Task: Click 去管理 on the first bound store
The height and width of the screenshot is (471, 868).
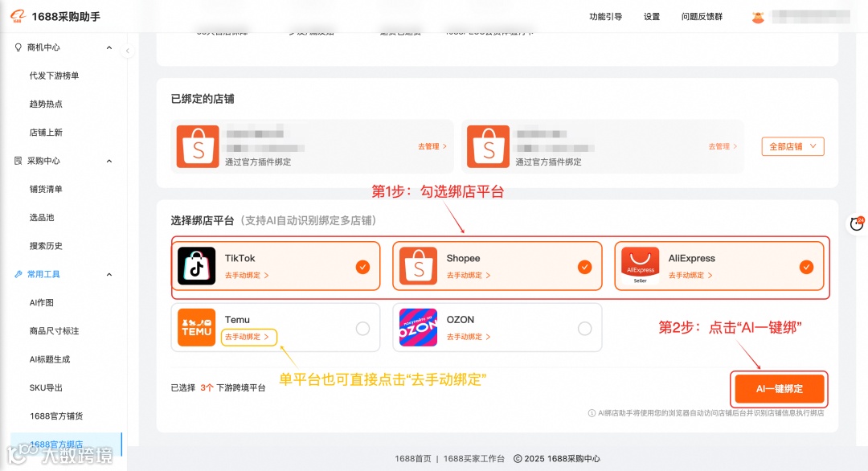Action: click(x=432, y=146)
